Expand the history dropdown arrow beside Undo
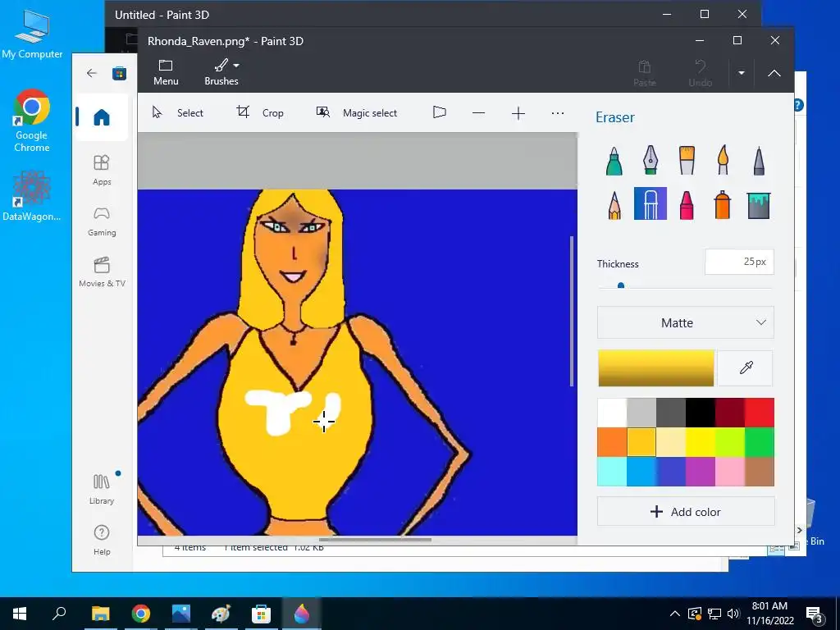The height and width of the screenshot is (630, 840). tap(742, 73)
